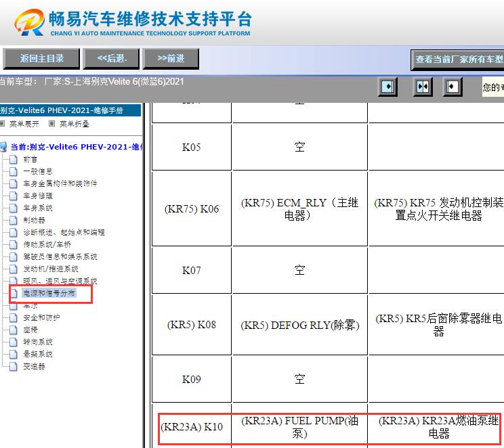
Task: Open the 传动系统/车桥 tree item
Action: 47,245
